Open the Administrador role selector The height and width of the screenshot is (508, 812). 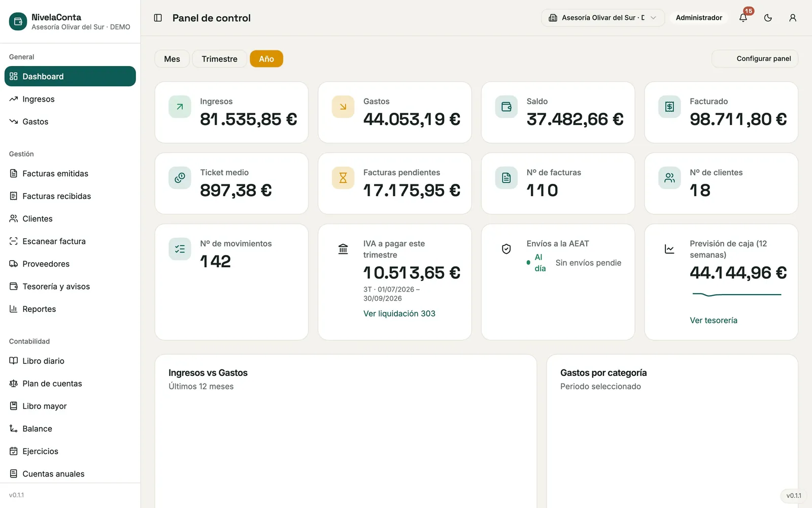click(x=699, y=18)
